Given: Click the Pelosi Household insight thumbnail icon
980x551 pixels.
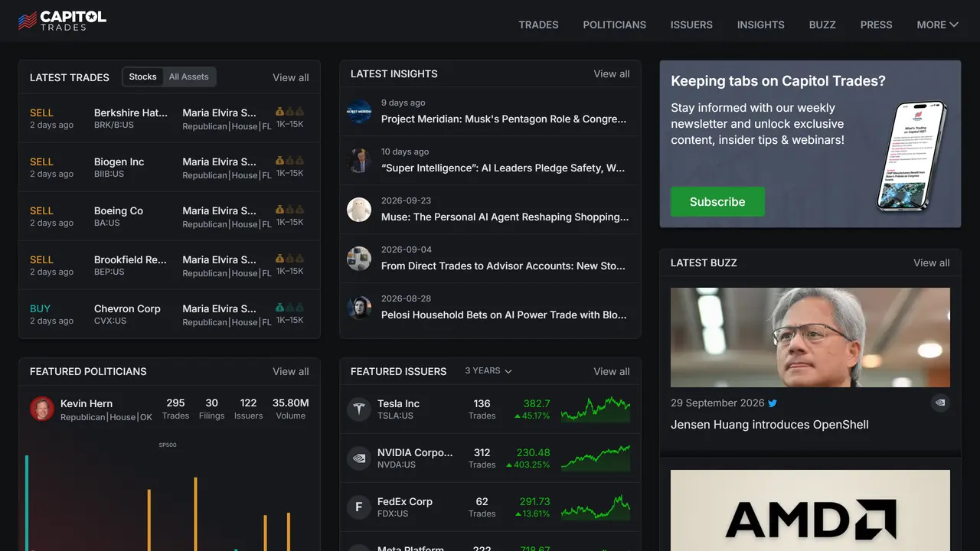Looking at the screenshot, I should point(359,308).
